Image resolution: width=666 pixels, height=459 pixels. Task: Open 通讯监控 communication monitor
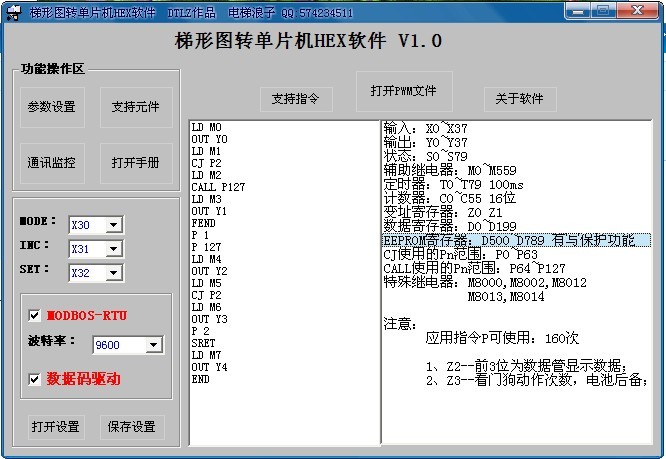pyautogui.click(x=51, y=162)
